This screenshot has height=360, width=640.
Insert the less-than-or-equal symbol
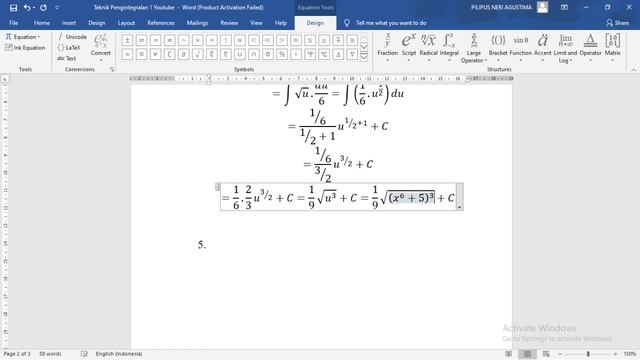pos(310,40)
